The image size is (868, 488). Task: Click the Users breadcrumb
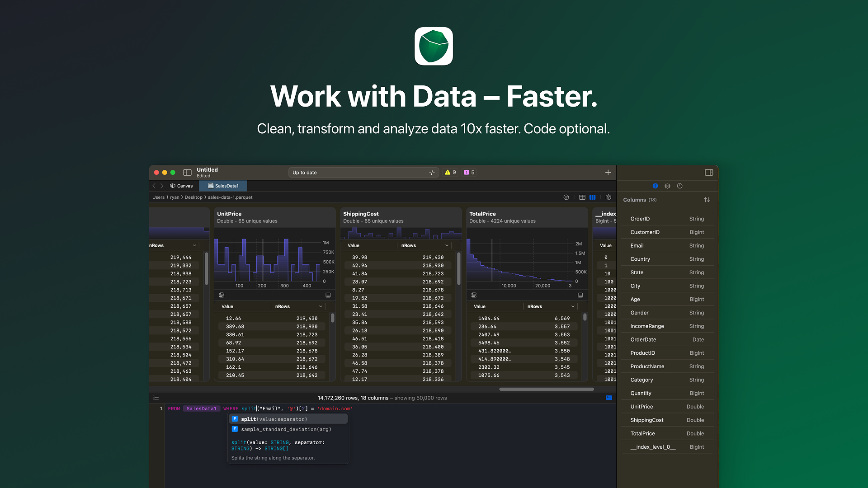158,197
